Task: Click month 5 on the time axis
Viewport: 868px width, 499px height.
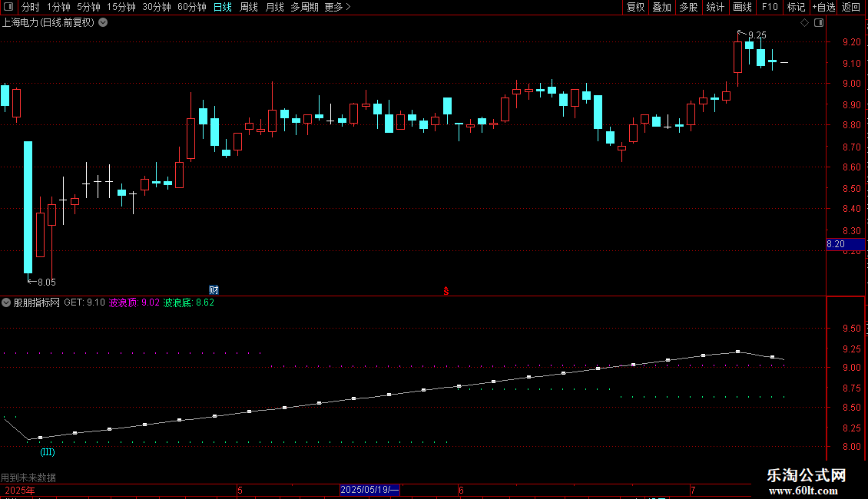Action: [240, 490]
